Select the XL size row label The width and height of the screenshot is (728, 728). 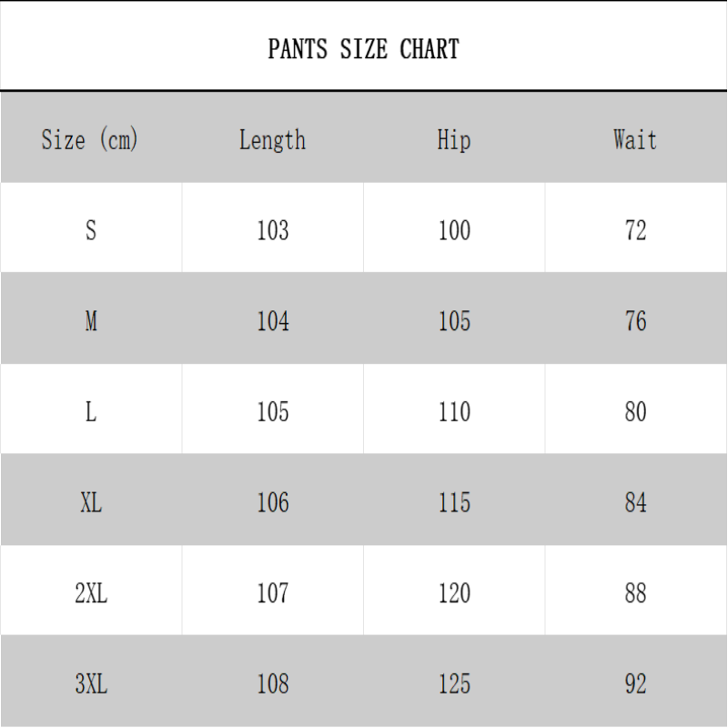click(91, 502)
